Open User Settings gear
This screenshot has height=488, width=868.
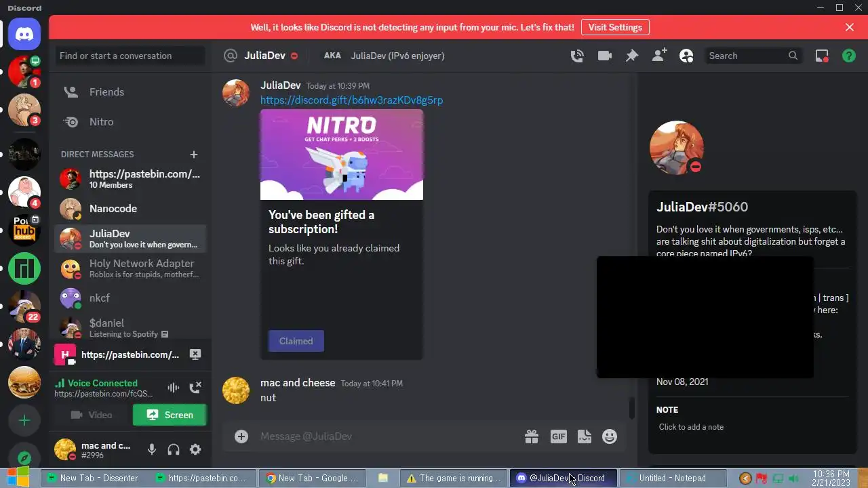pyautogui.click(x=195, y=449)
